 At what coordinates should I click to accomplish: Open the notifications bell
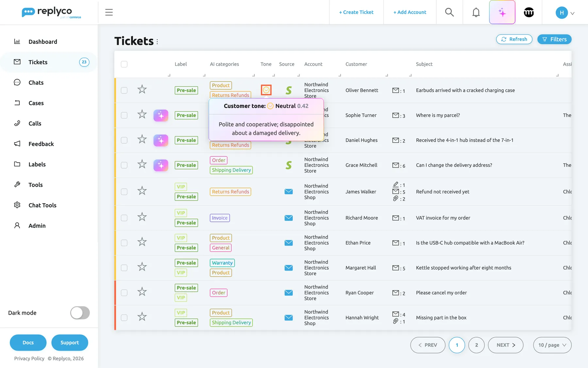[x=476, y=12]
